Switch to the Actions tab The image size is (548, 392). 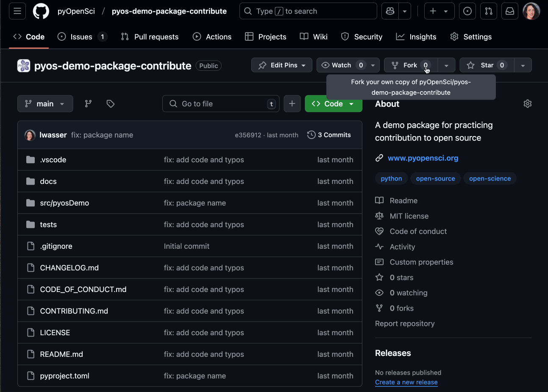tap(212, 37)
